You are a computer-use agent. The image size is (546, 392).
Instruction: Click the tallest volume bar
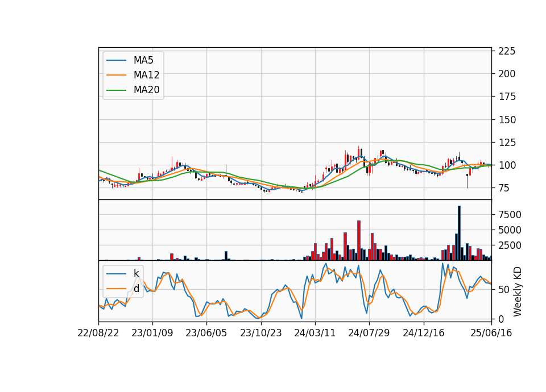[460, 233]
